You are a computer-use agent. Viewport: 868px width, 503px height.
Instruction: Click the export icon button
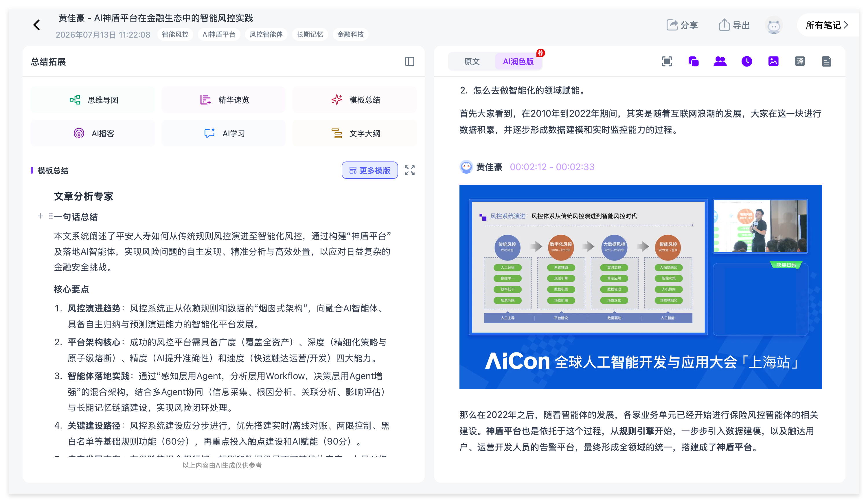click(x=734, y=25)
